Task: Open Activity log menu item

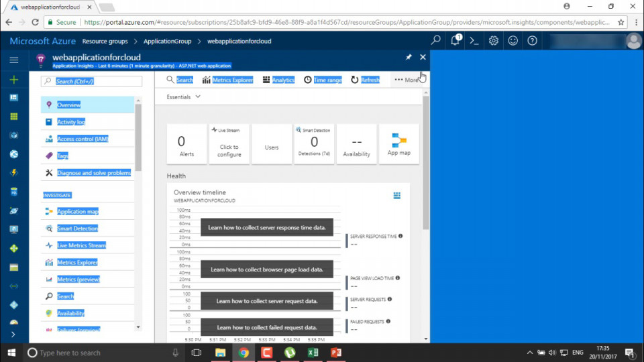Action: [87, 122]
